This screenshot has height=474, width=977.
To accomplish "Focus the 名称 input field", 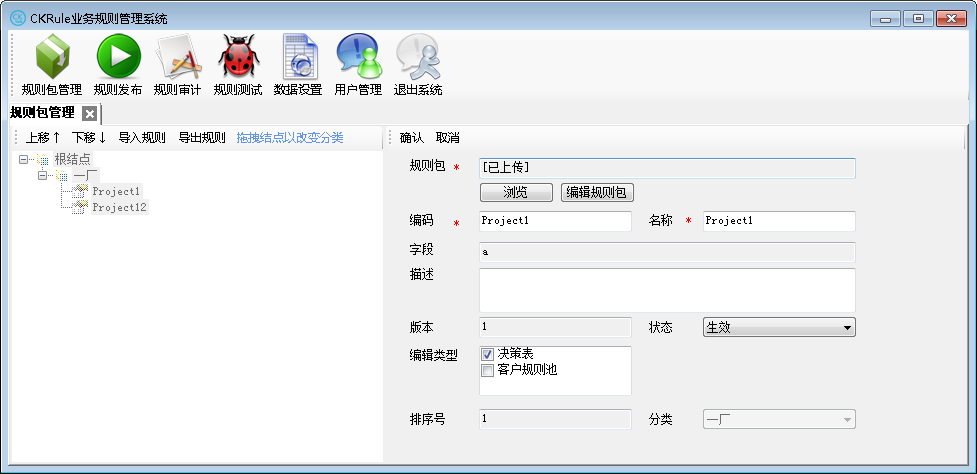I will pos(779,221).
